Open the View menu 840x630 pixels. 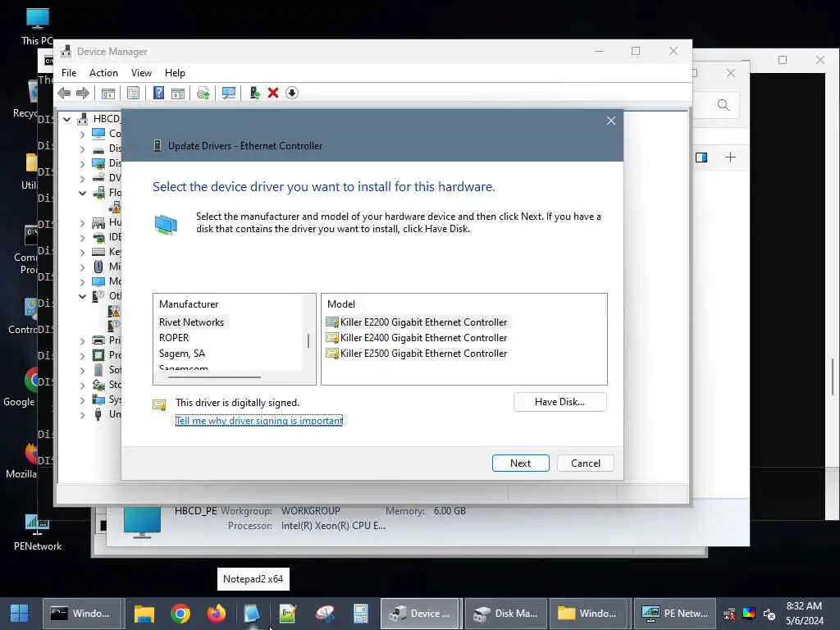(x=141, y=73)
